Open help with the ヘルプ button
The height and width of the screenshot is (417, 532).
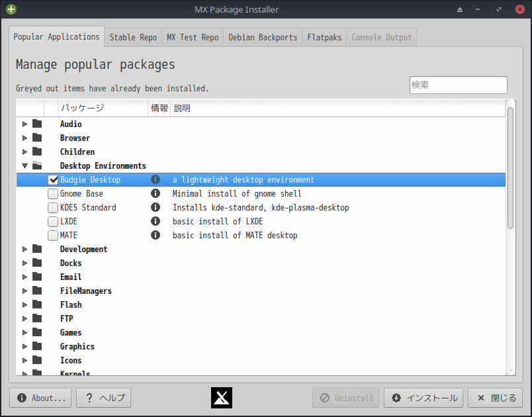[x=103, y=398]
